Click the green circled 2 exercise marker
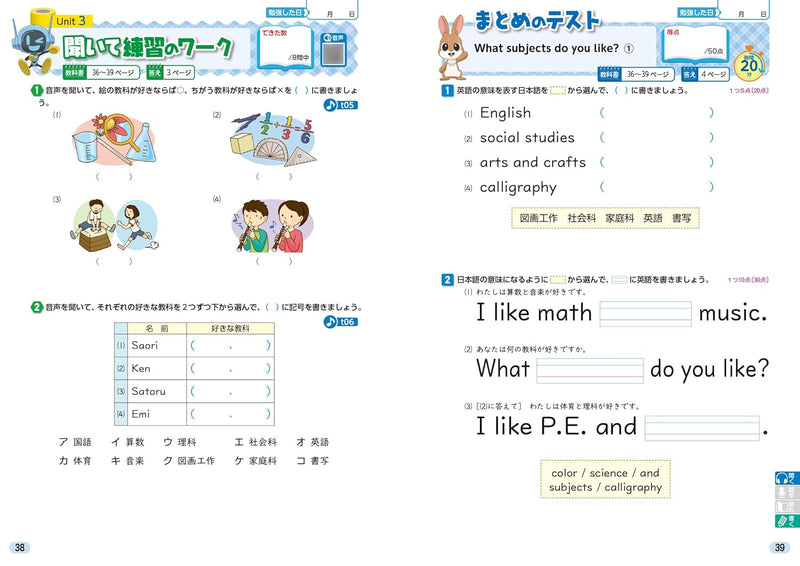The height and width of the screenshot is (566, 800). click(x=37, y=307)
